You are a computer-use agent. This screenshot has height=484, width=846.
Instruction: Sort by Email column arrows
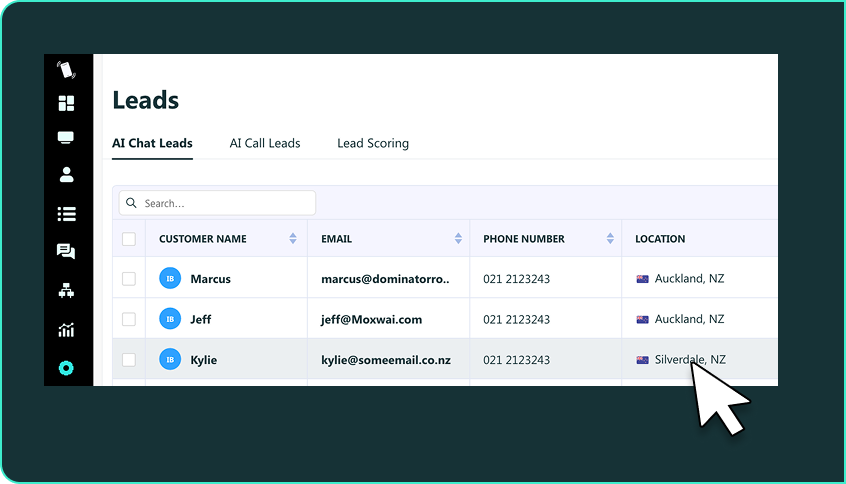point(458,239)
